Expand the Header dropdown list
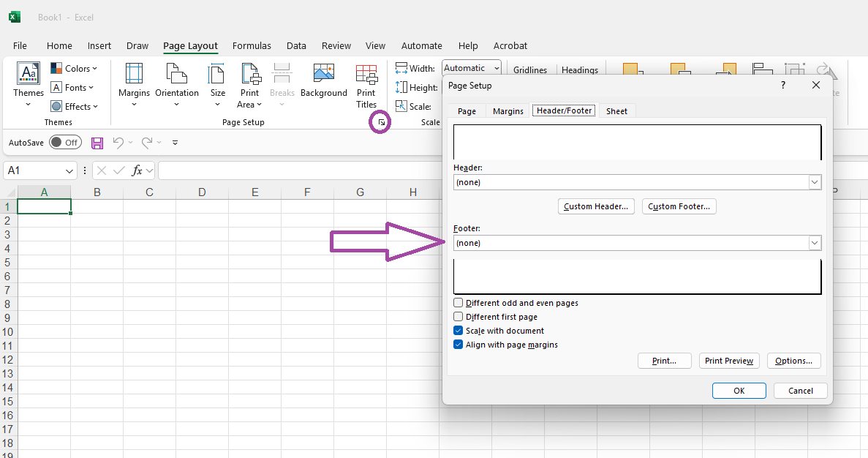 (815, 182)
